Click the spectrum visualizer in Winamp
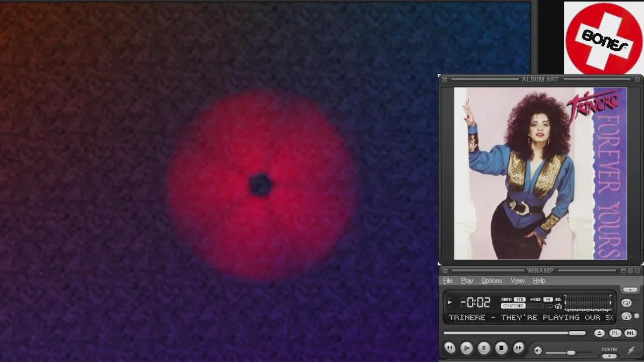The width and height of the screenshot is (644, 362). (x=588, y=303)
